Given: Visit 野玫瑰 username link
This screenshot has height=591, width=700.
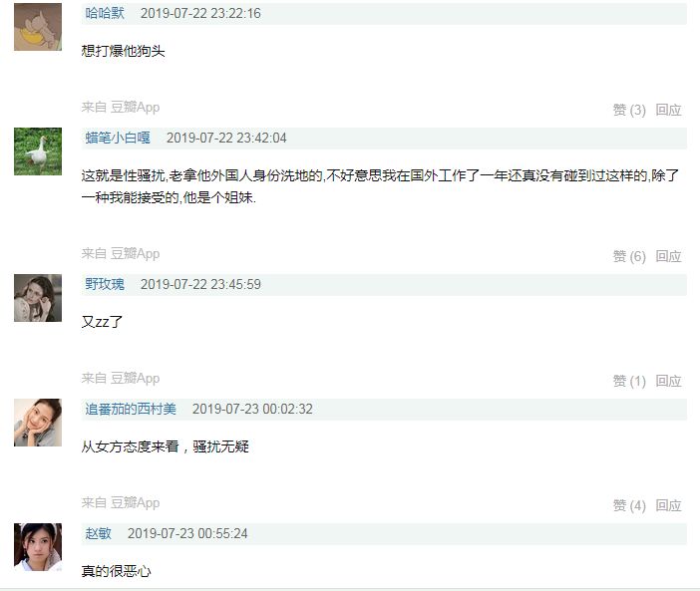Looking at the screenshot, I should pyautogui.click(x=105, y=284).
